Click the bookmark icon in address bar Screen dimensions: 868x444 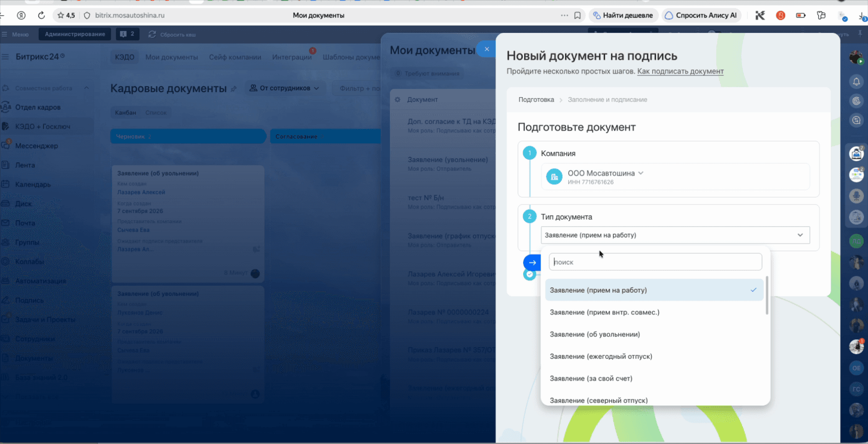577,15
